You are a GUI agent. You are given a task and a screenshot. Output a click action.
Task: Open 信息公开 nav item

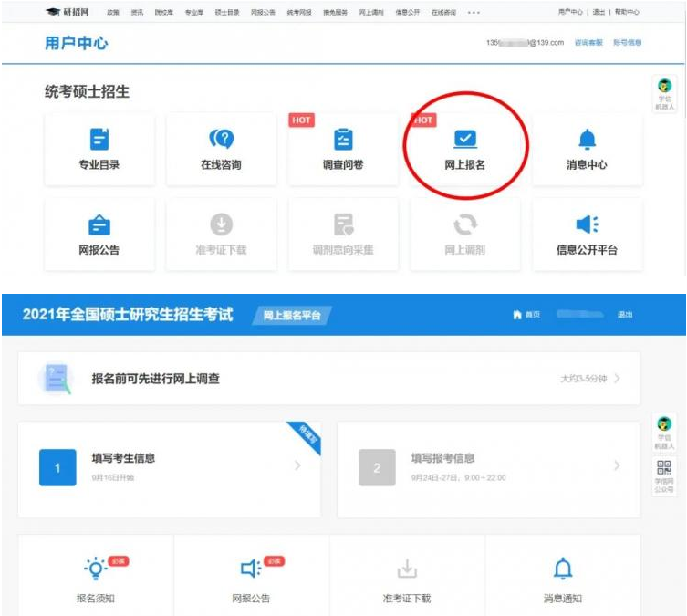coord(408,12)
